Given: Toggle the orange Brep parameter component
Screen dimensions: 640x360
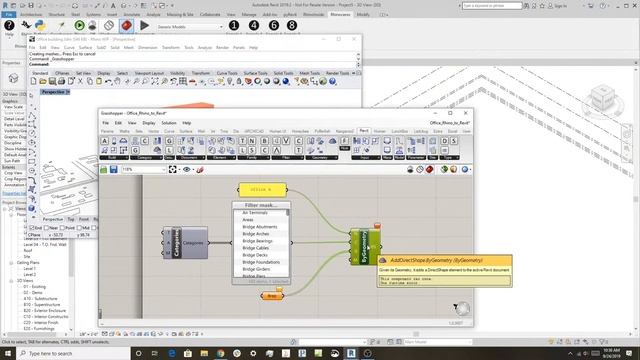Looking at the screenshot, I should click(x=272, y=296).
